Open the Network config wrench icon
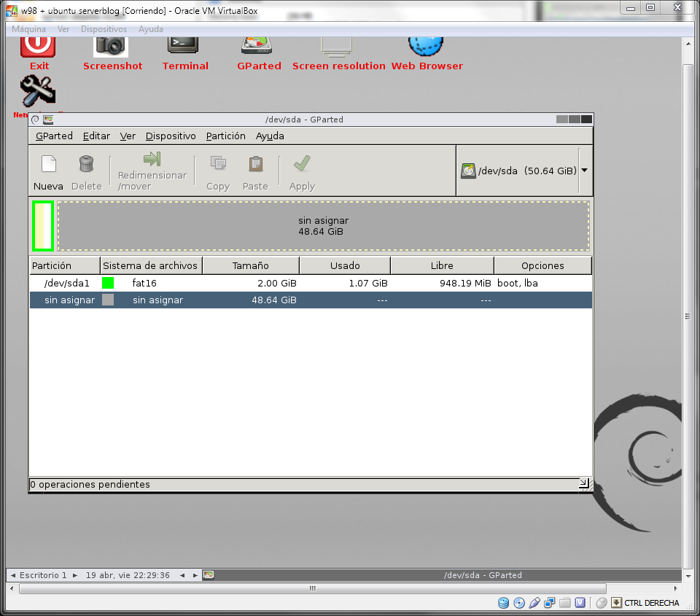Image resolution: width=700 pixels, height=616 pixels. 38,92
